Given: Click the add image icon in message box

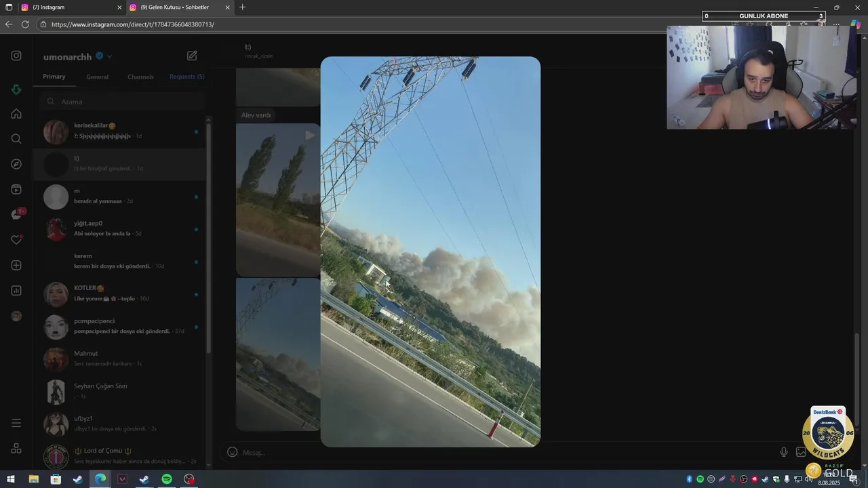Looking at the screenshot, I should [x=801, y=452].
